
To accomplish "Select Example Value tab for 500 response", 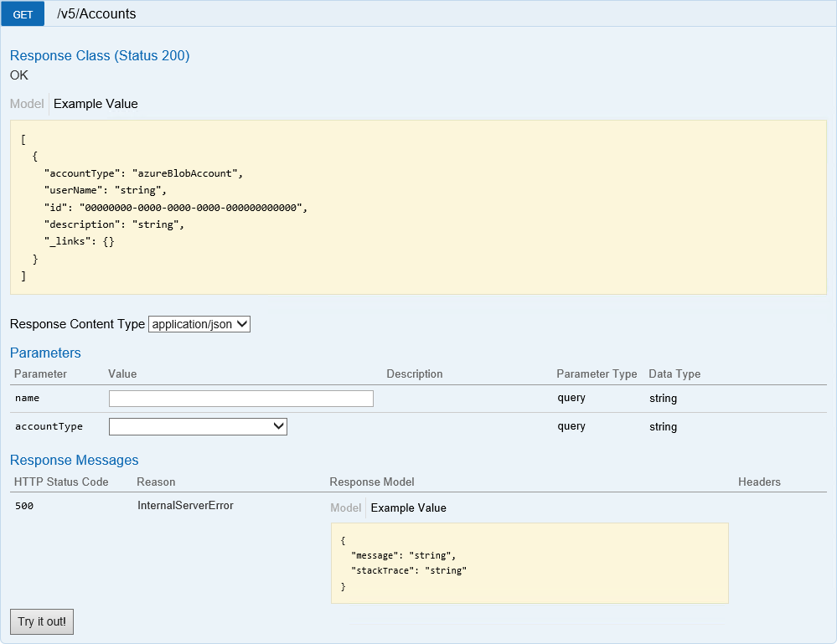I will click(x=409, y=507).
